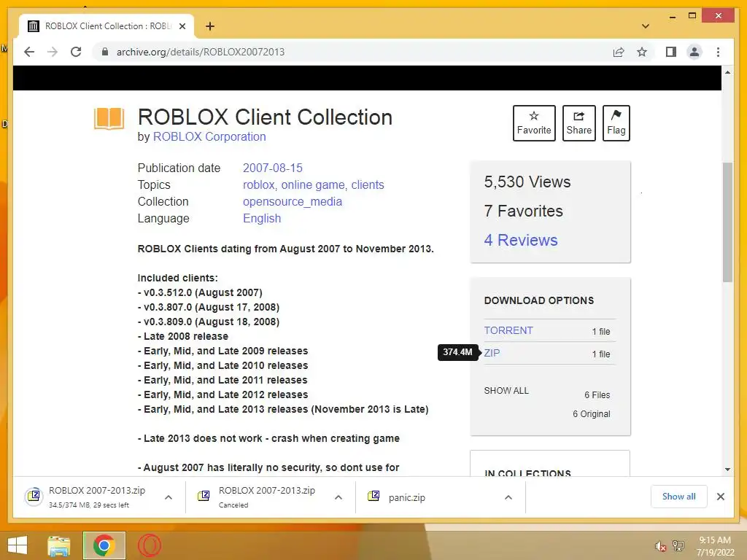Open Opera from the taskbar
The image size is (747, 560).
150,545
